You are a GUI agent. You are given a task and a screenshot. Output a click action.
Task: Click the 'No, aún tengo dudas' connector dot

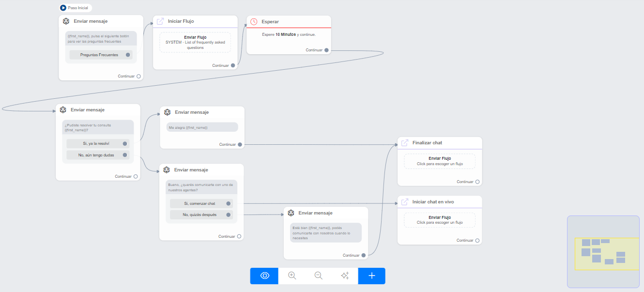coord(125,155)
